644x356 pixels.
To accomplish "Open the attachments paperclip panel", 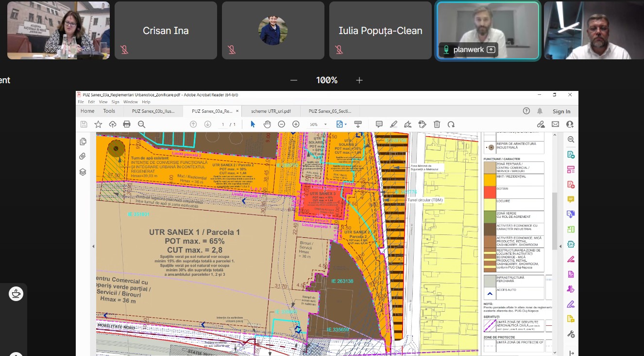I will pos(83,157).
